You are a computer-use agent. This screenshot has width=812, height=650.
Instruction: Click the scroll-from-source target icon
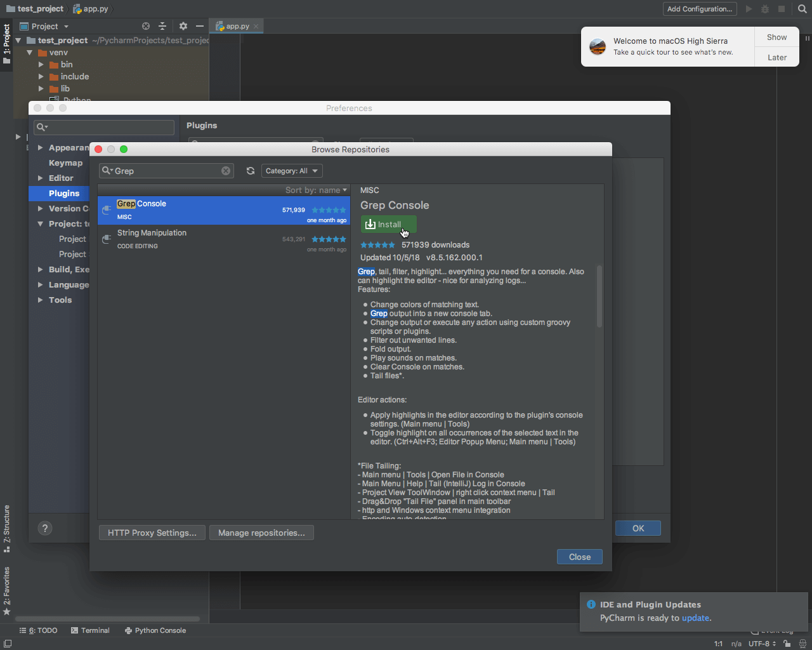pyautogui.click(x=146, y=26)
